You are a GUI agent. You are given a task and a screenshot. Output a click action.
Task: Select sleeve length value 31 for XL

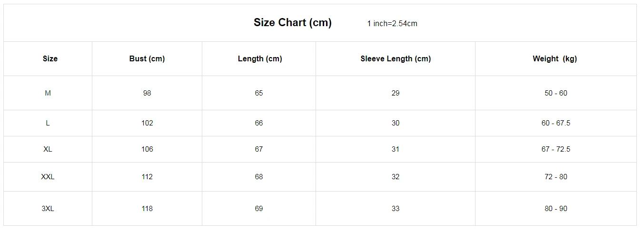click(396, 149)
